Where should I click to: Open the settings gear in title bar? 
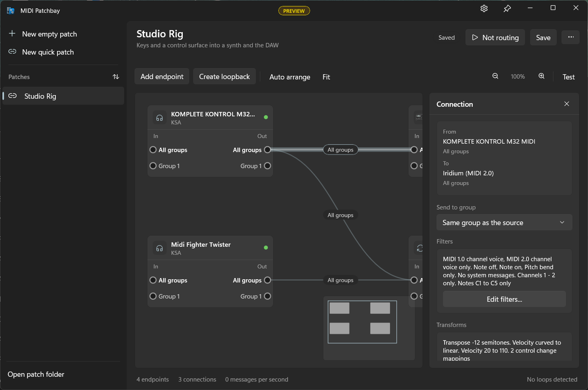(484, 8)
